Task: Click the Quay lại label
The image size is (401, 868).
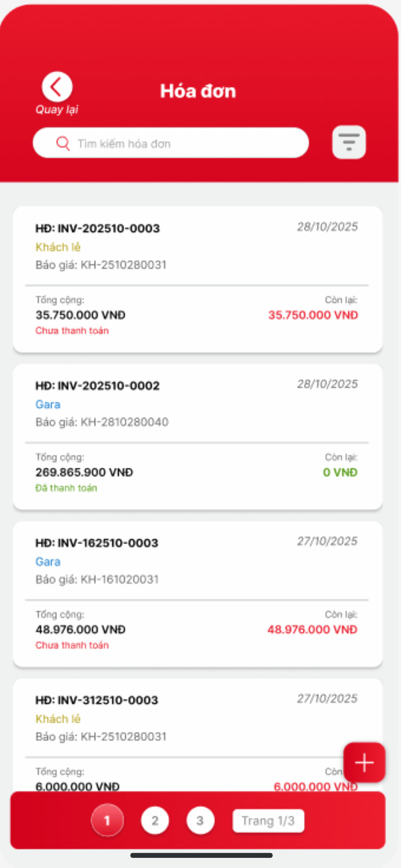Action: coord(57,110)
